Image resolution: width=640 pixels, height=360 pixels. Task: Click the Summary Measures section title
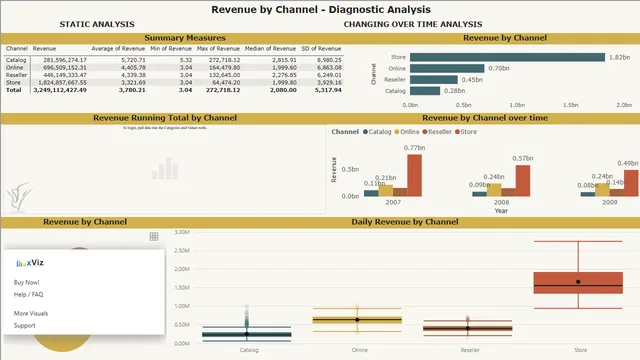click(x=185, y=38)
